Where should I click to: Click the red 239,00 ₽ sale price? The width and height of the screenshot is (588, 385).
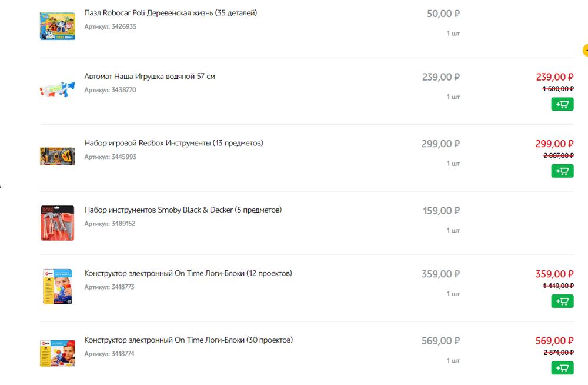coord(554,77)
